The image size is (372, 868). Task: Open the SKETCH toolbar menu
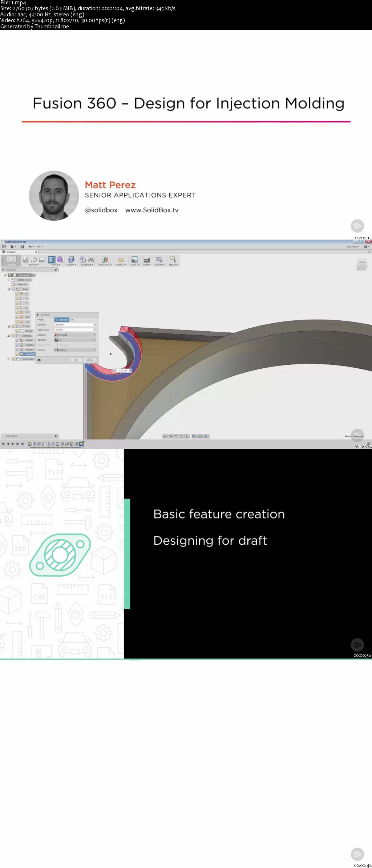(x=33, y=265)
